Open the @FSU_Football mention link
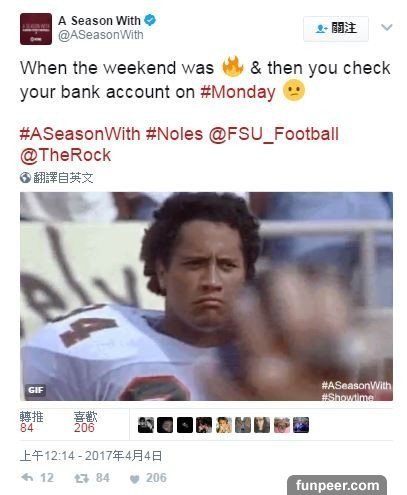 (274, 134)
